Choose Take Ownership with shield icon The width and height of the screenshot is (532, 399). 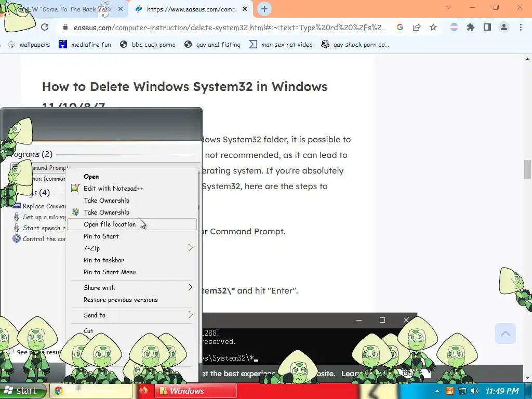pyautogui.click(x=132, y=212)
